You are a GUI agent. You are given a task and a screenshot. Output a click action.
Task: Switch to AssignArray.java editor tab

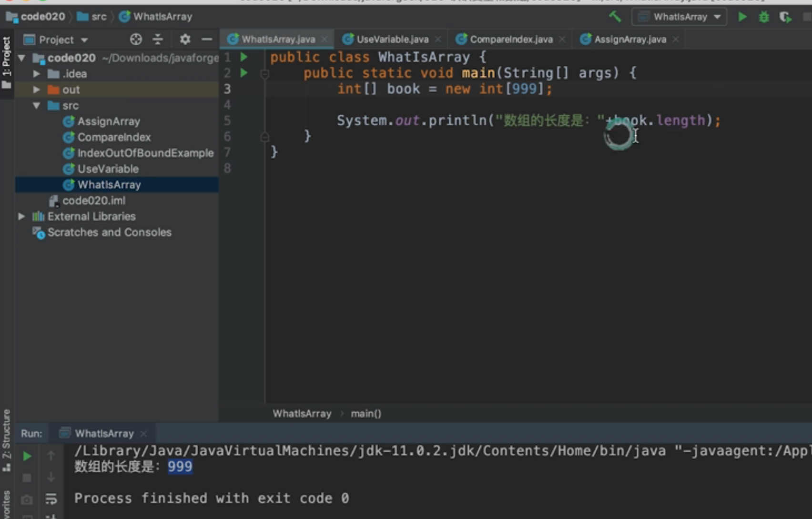pos(629,39)
